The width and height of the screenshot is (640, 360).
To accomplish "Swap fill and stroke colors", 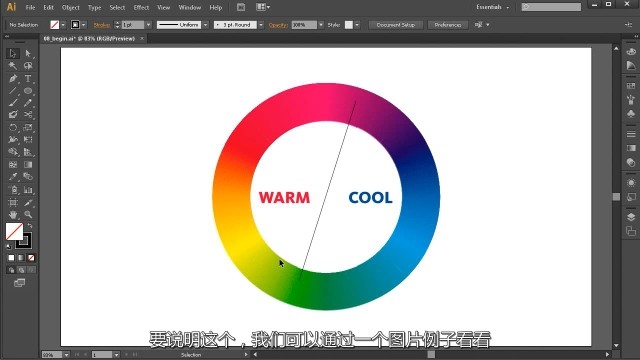I will pyautogui.click(x=30, y=225).
